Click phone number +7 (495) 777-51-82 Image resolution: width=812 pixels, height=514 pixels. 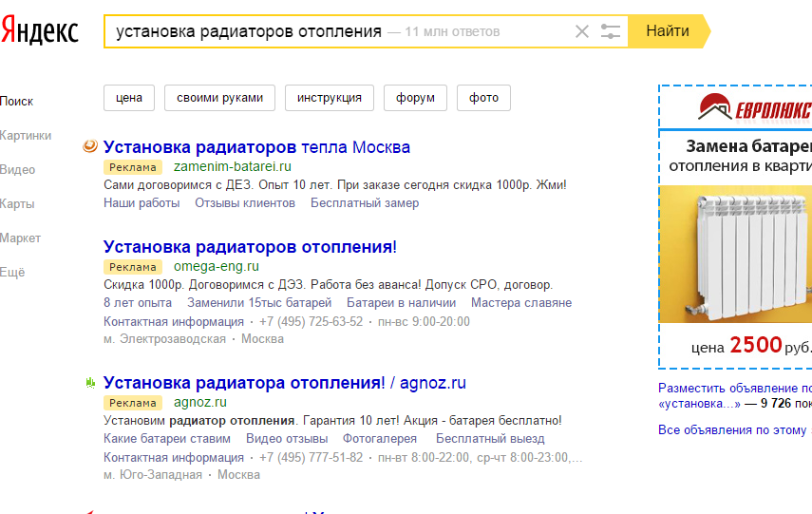[312, 458]
